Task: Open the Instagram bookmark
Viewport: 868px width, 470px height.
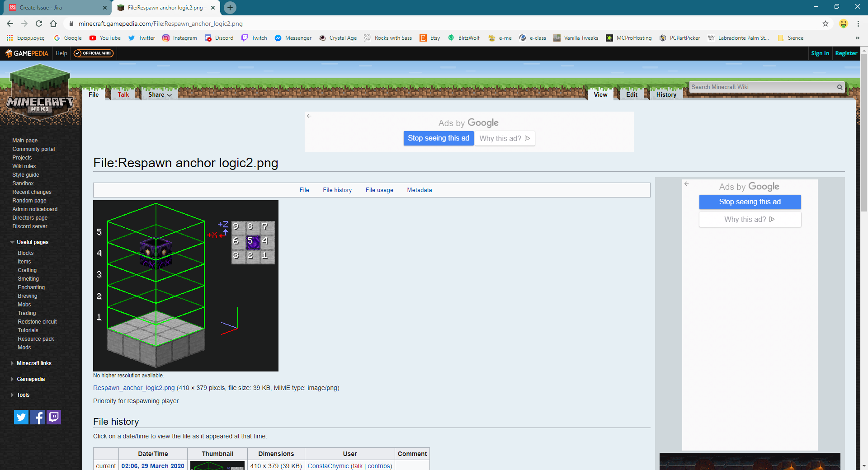Action: point(180,38)
